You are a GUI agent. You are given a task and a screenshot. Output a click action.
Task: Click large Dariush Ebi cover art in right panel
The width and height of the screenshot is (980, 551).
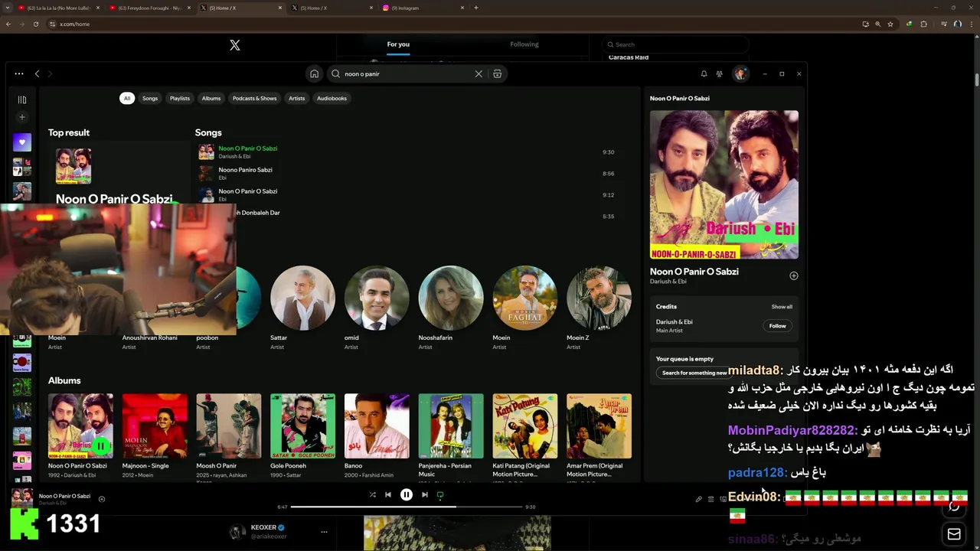pos(724,184)
